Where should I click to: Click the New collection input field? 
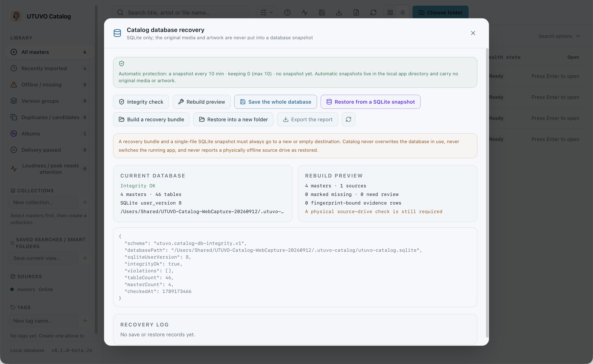(43, 202)
